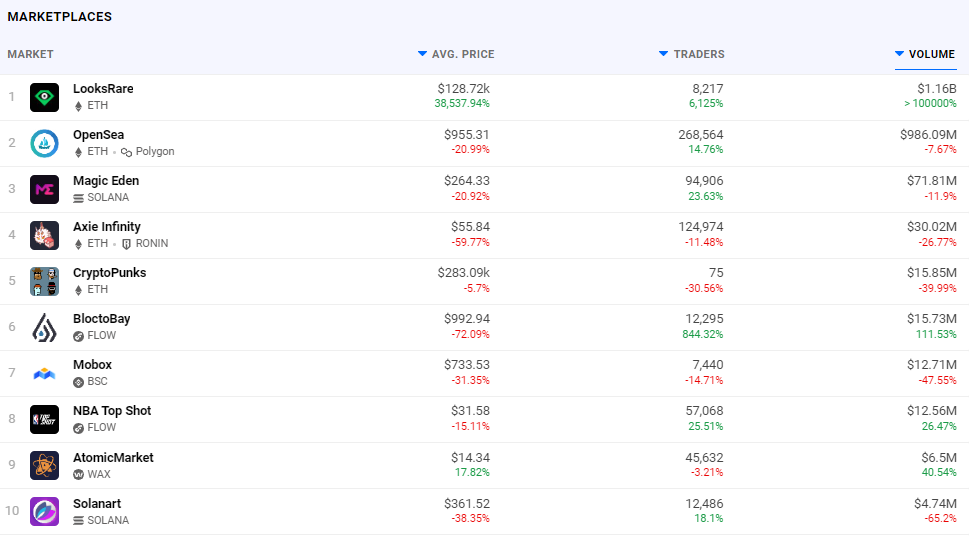The width and height of the screenshot is (969, 536).
Task: Click Axie Infinity volume $30.02M
Action: point(931,227)
